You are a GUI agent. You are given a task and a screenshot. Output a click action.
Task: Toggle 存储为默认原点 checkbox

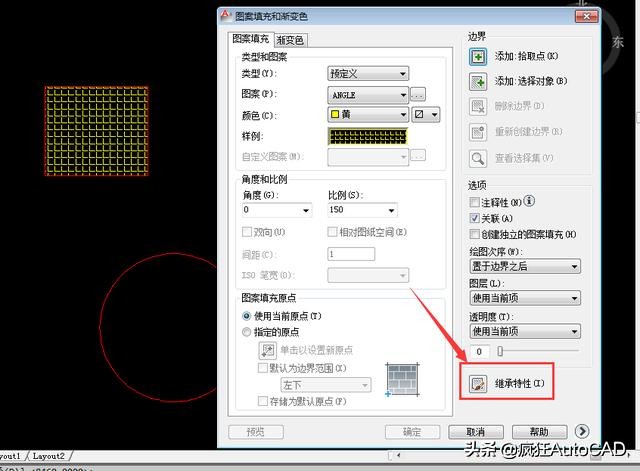coord(262,401)
